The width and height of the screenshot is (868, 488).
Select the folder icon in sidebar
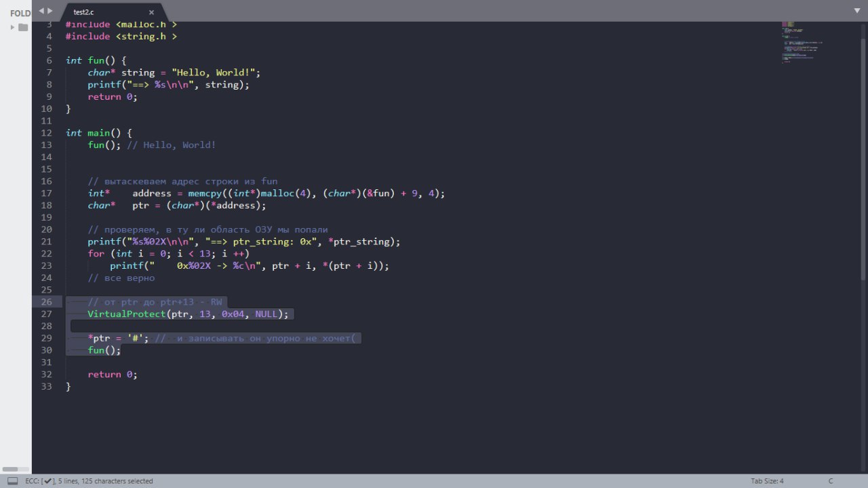23,27
